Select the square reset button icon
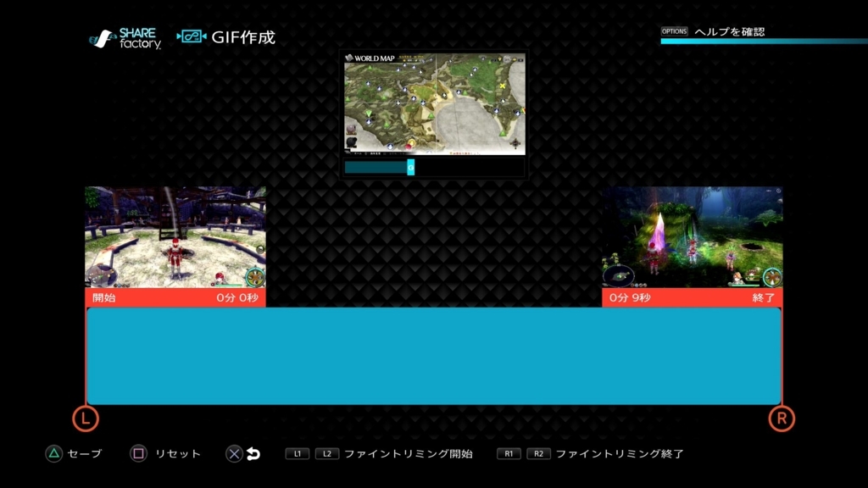The width and height of the screenshot is (868, 488). pyautogui.click(x=138, y=454)
